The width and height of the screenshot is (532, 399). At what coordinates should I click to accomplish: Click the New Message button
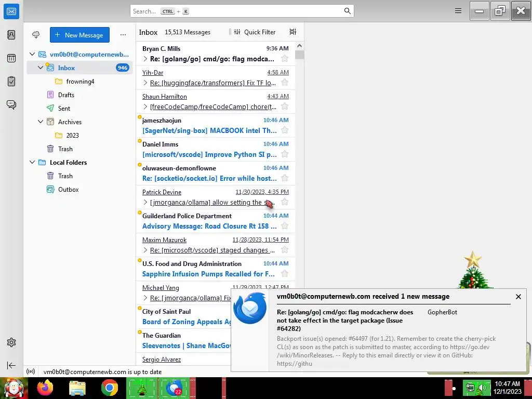[x=79, y=35]
